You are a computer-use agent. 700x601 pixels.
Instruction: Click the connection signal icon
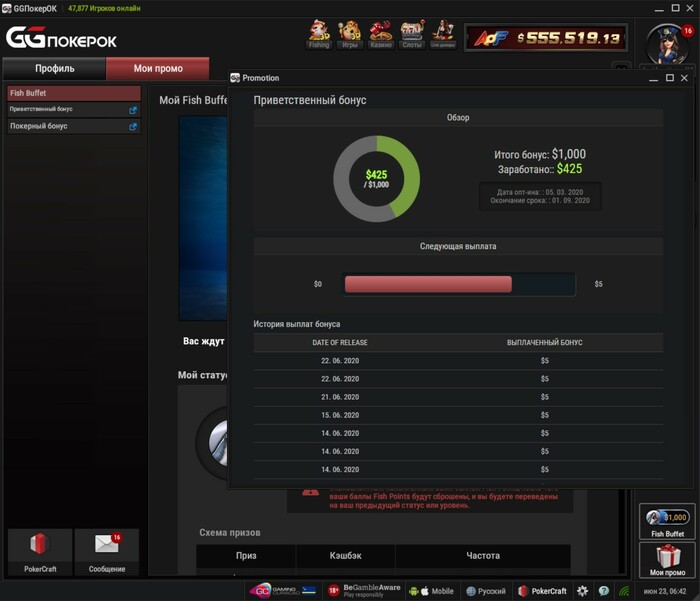pos(624,591)
